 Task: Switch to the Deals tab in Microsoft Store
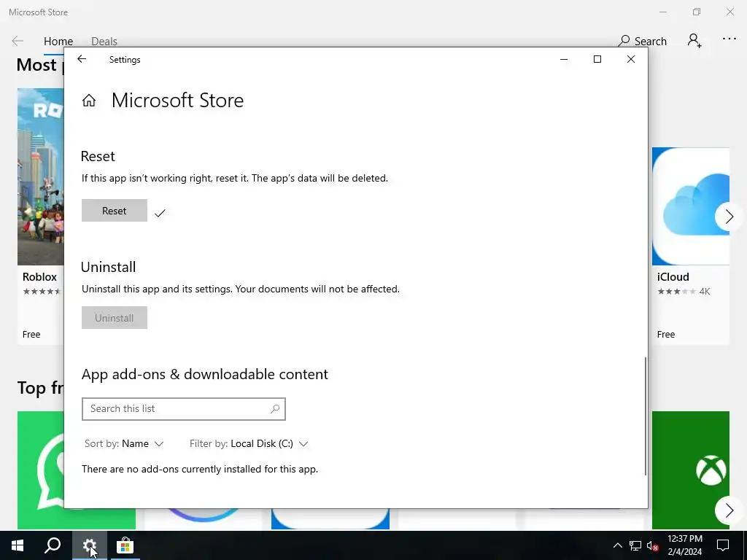click(104, 42)
